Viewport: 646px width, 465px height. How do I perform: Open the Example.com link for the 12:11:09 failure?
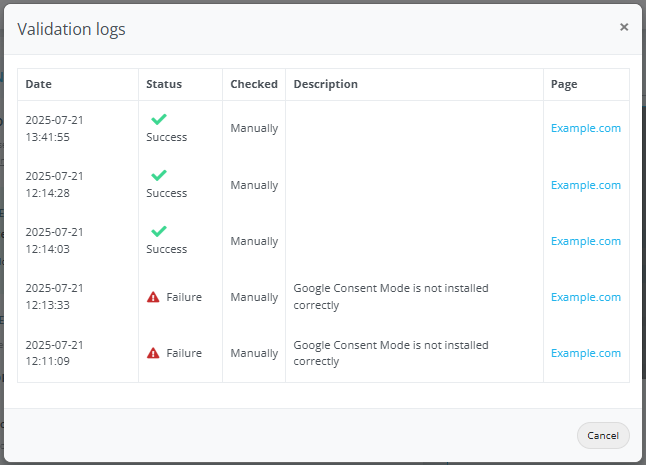coord(585,353)
